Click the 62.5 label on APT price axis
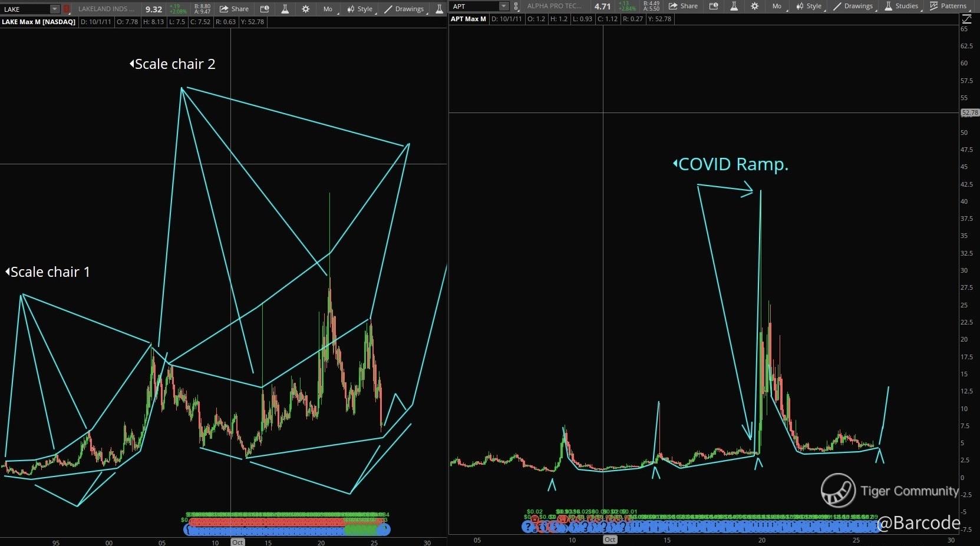 click(966, 46)
